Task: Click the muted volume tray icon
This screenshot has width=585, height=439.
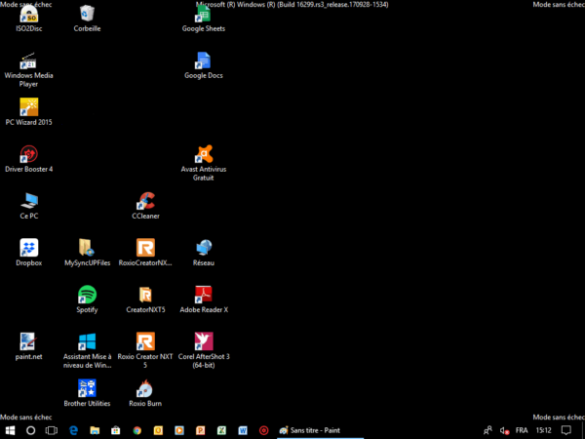Action: tap(504, 430)
